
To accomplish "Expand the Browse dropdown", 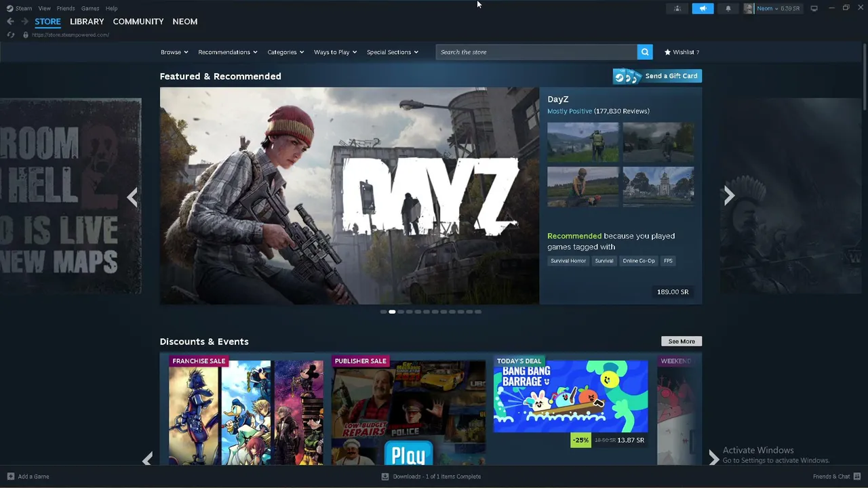I will (174, 52).
